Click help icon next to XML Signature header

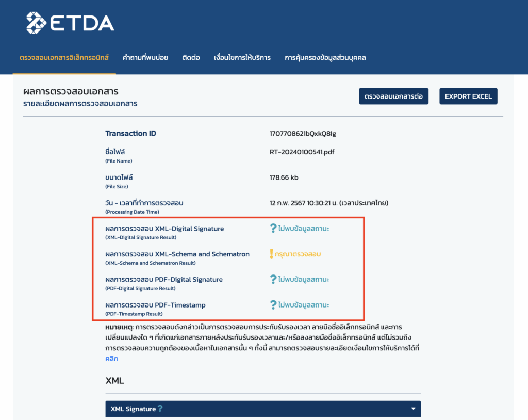(x=160, y=409)
